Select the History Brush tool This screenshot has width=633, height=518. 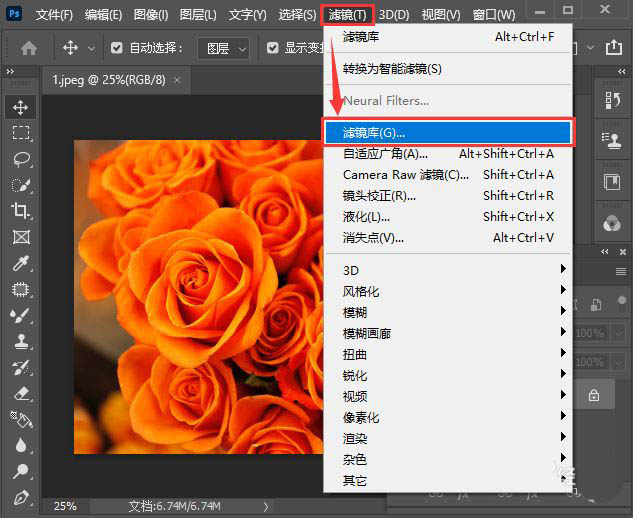point(21,368)
